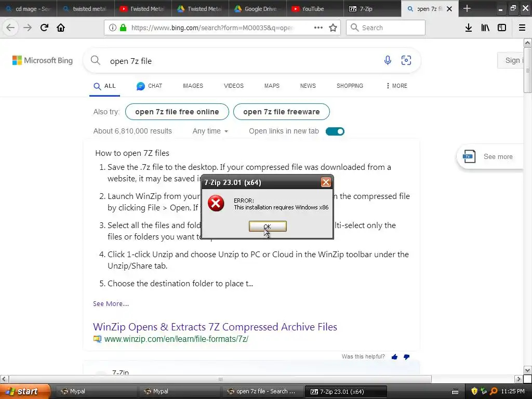The height and width of the screenshot is (399, 532).
Task: Reload the current Bing page
Action: (x=44, y=28)
